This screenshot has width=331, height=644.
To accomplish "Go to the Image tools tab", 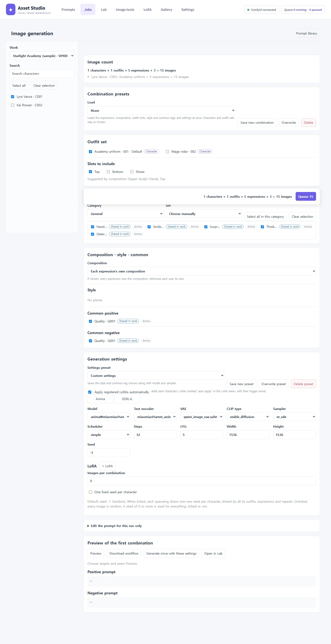I will (x=125, y=9).
